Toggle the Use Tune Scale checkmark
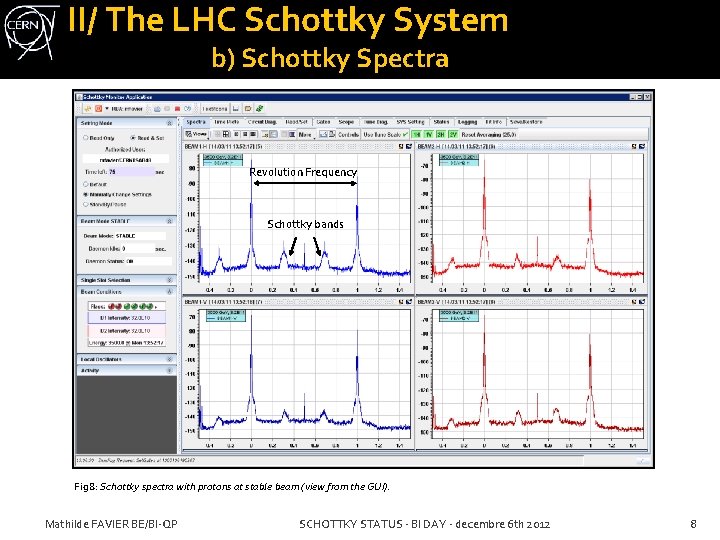The image size is (720, 540). (x=405, y=135)
